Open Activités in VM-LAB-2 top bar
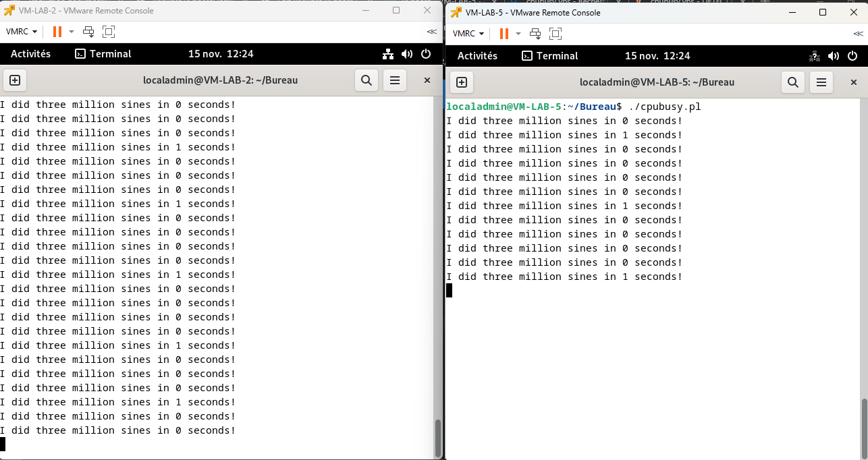The width and height of the screenshot is (868, 460). pyautogui.click(x=30, y=54)
